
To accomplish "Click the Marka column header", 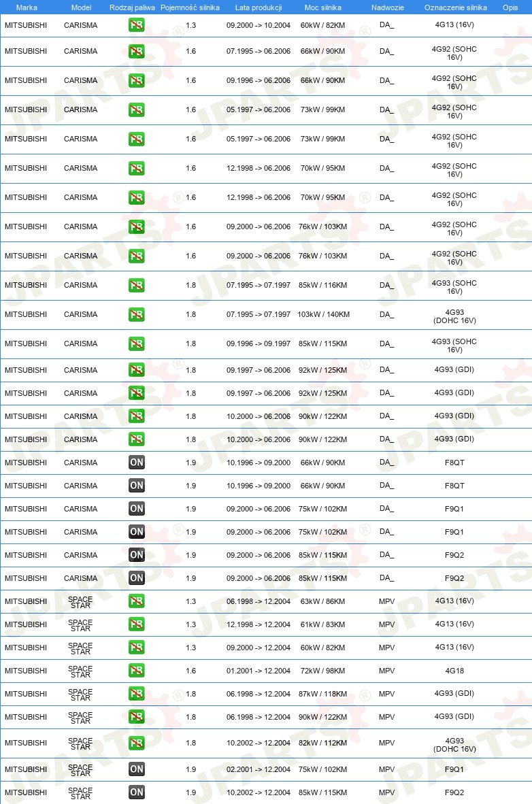I will click(27, 7).
